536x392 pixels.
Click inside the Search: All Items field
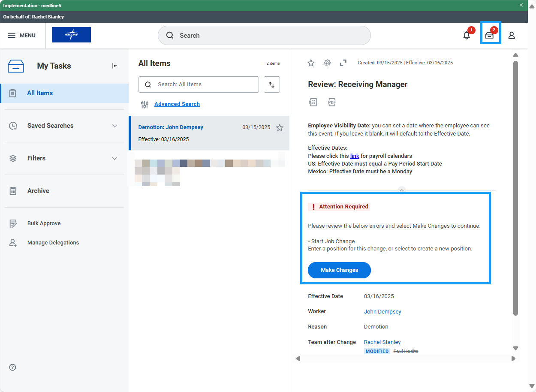(x=199, y=84)
